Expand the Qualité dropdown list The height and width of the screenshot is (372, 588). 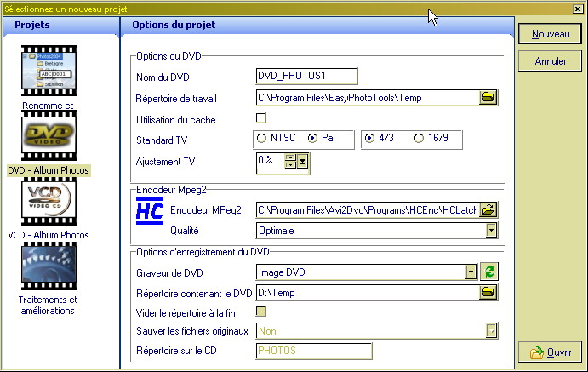coord(491,230)
